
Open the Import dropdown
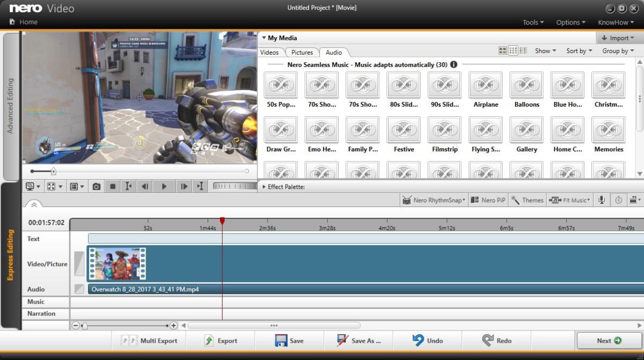pos(618,38)
